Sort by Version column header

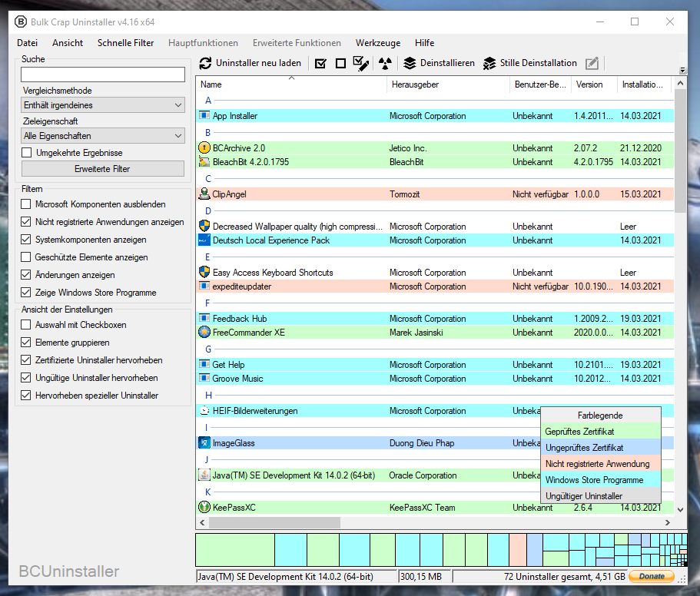(x=594, y=84)
